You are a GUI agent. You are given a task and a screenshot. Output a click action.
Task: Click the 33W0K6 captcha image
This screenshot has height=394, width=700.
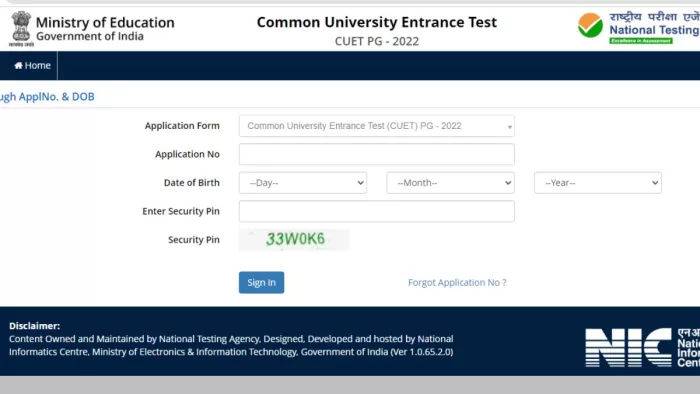[294, 240]
